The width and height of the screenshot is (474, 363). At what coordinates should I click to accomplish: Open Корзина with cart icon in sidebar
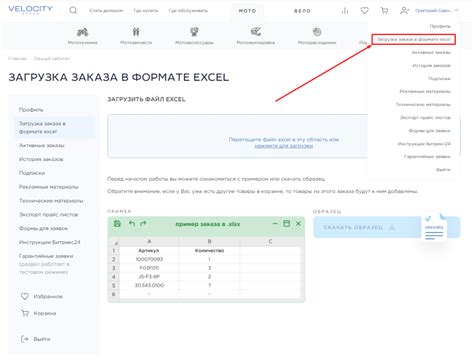tap(39, 313)
